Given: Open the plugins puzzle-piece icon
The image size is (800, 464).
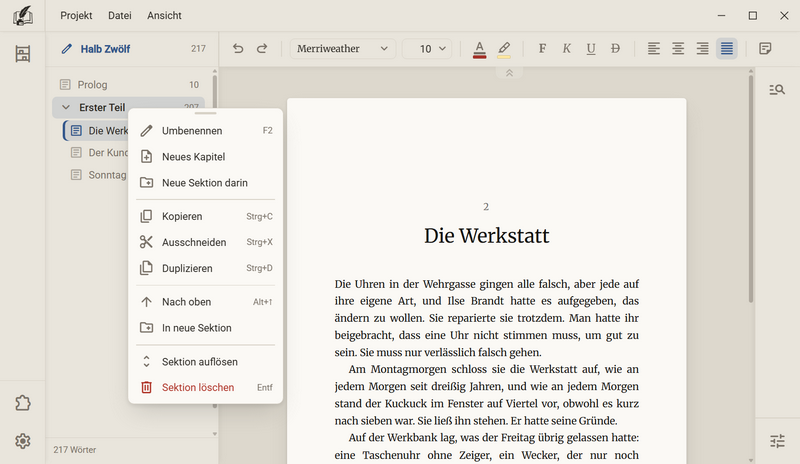Looking at the screenshot, I should pos(22,403).
